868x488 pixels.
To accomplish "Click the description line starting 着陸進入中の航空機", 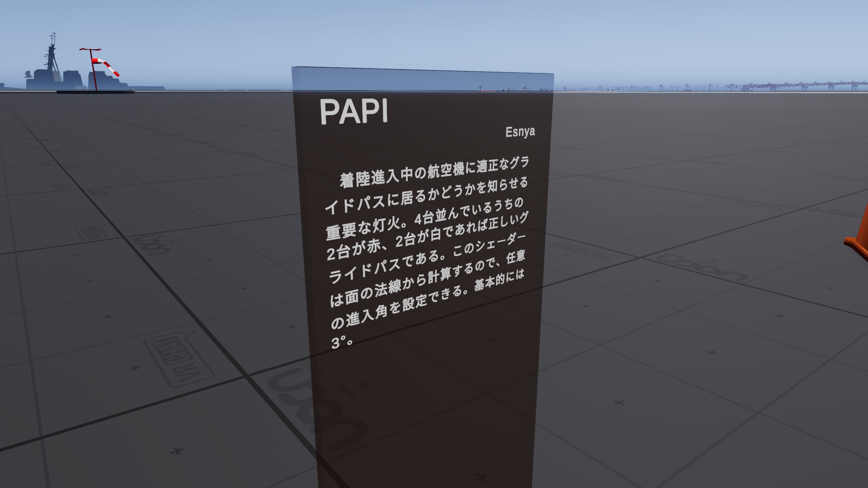I will coord(434,172).
